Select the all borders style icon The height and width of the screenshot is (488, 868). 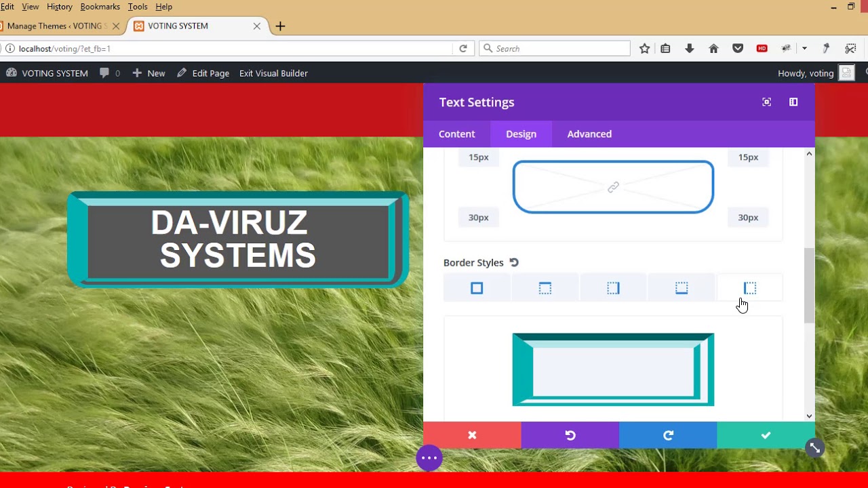point(477,288)
